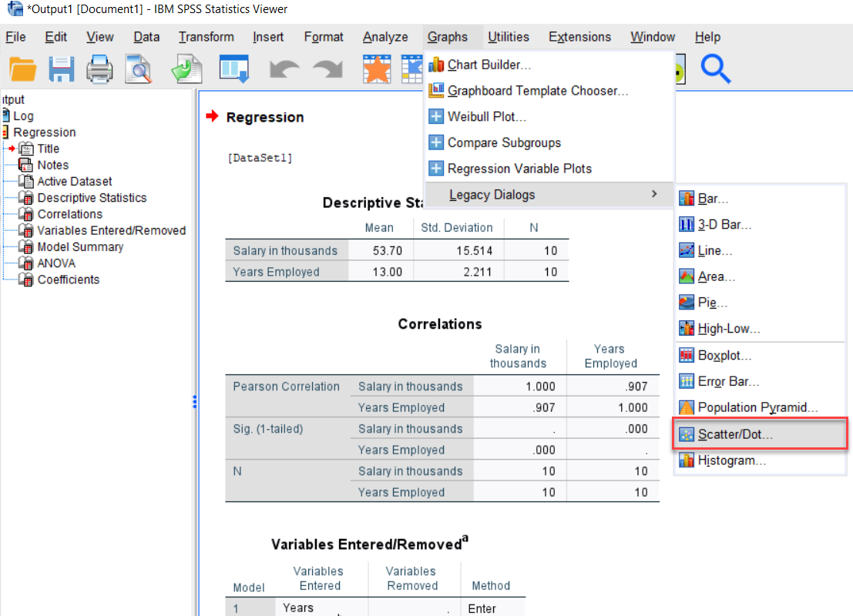
Task: Click the Error Bar icon
Action: [x=687, y=382]
